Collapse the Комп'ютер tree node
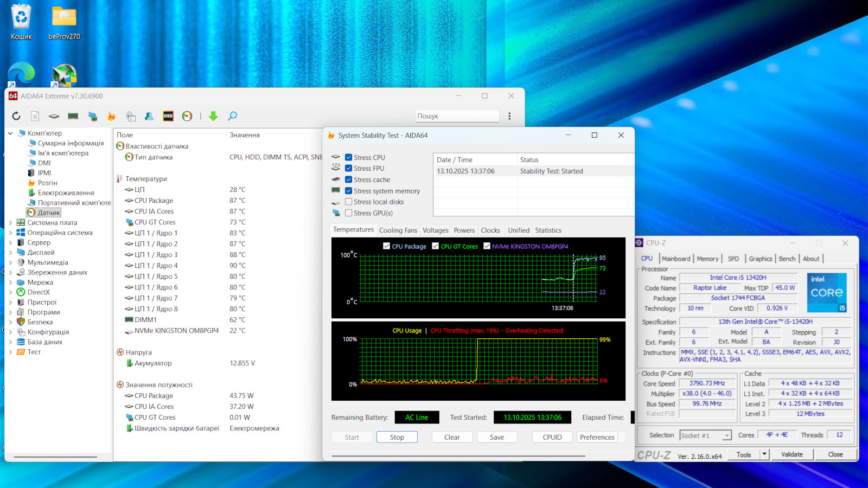 point(10,133)
